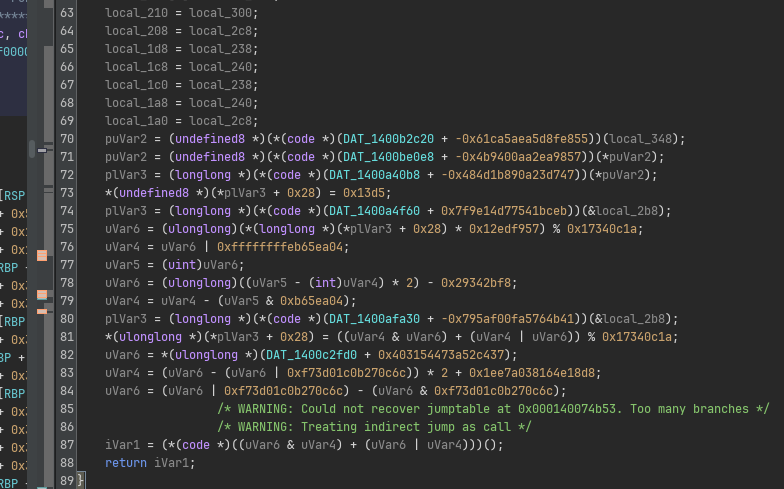Image resolution: width=784 pixels, height=489 pixels.
Task: Click the return keyword on line 88
Action: coord(125,463)
